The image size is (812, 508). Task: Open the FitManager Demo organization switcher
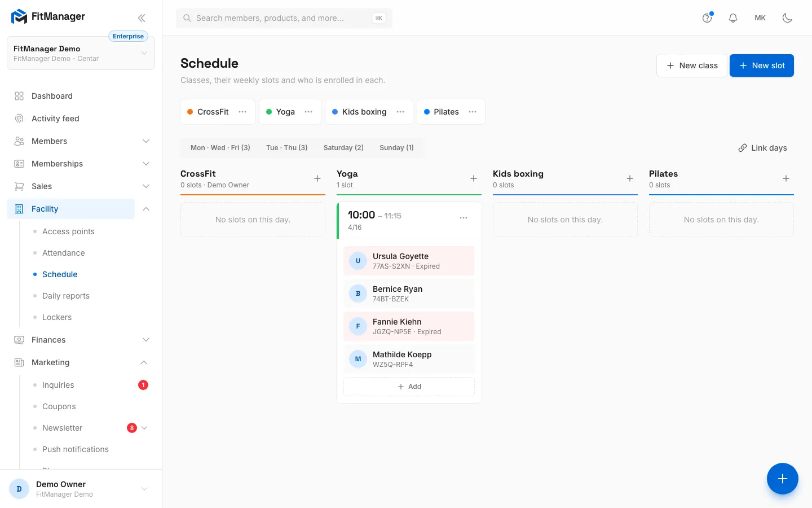pos(81,54)
